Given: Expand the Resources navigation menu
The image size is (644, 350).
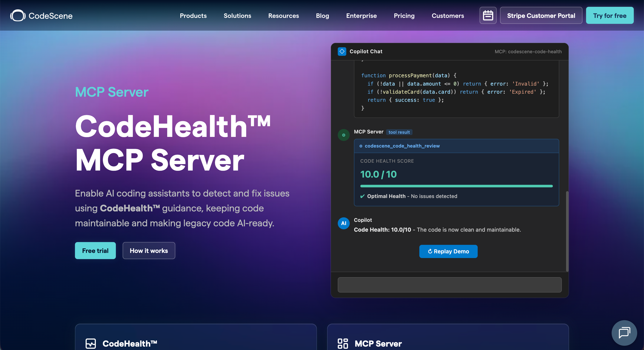Looking at the screenshot, I should tap(283, 16).
